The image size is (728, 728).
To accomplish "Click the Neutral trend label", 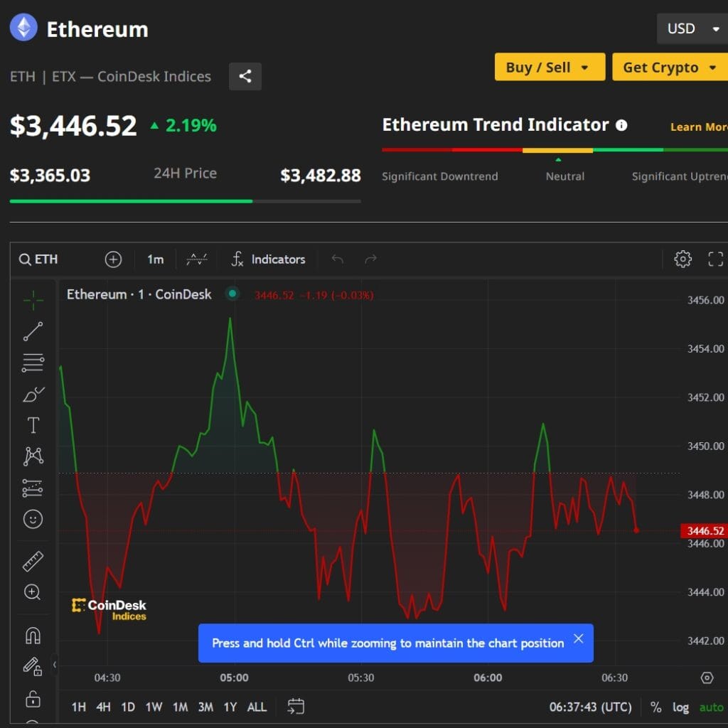I will [565, 176].
